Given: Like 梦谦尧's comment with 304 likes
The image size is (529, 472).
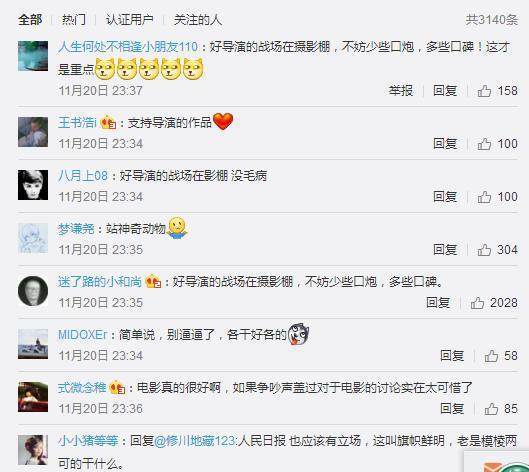Looking at the screenshot, I should click(x=484, y=250).
